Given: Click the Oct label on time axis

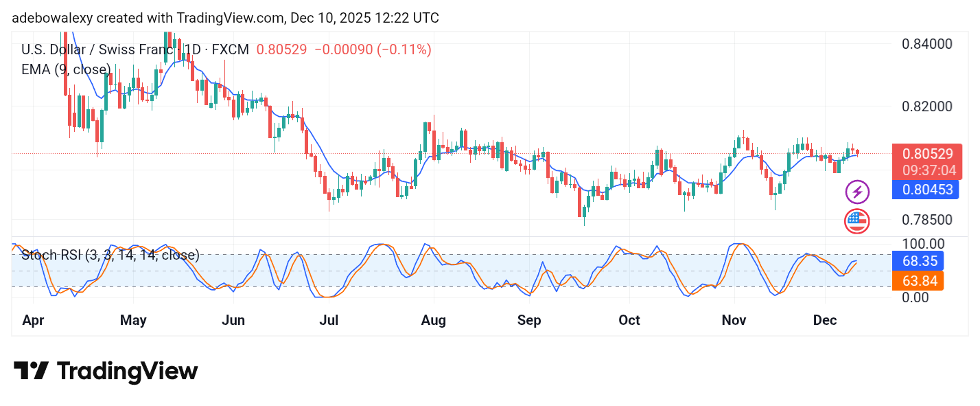Looking at the screenshot, I should coord(629,320).
